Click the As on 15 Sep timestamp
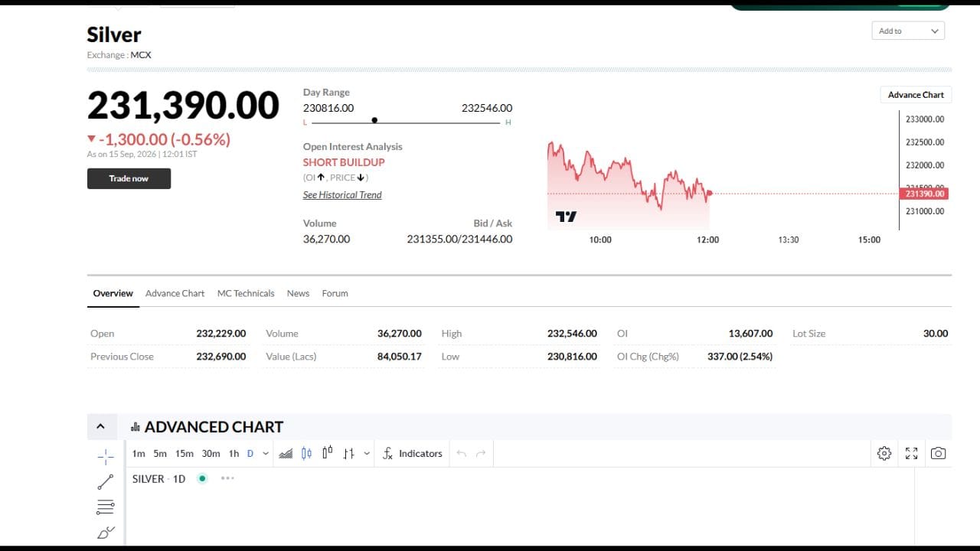 (x=142, y=154)
